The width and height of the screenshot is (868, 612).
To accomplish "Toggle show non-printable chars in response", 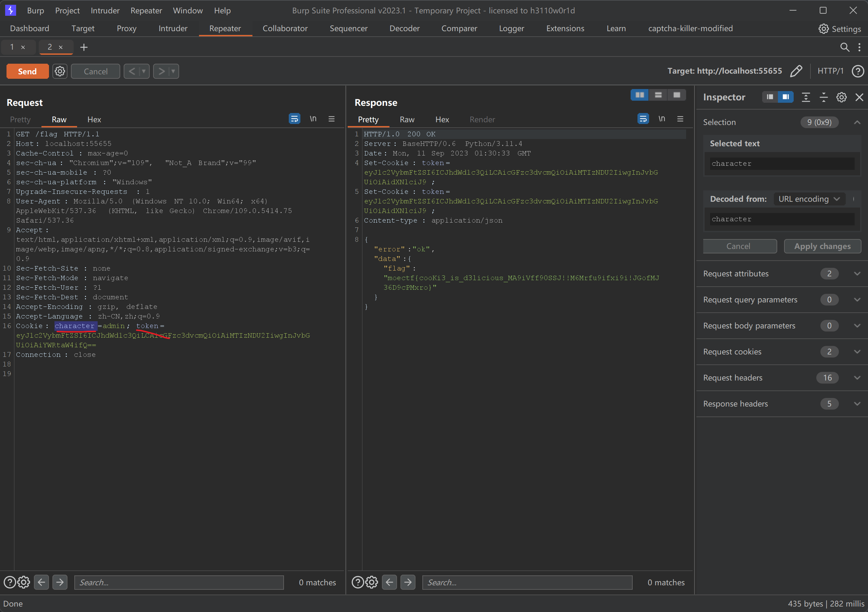I will [661, 119].
